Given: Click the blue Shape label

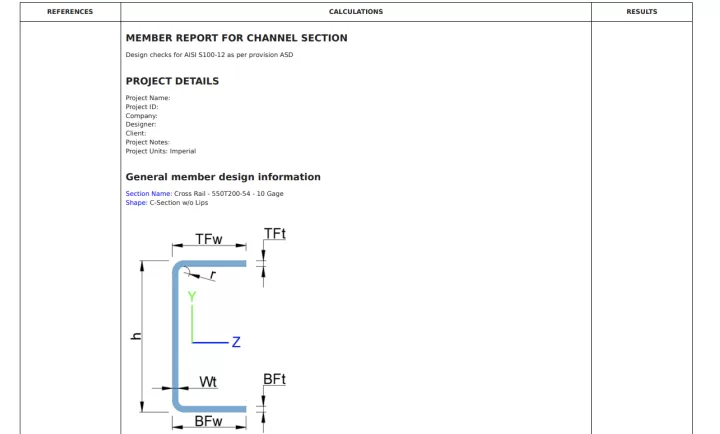Looking at the screenshot, I should tap(136, 202).
